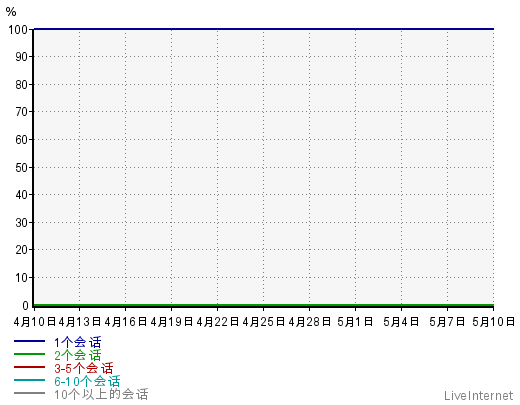Click the 5月7日 date axis label

click(x=447, y=322)
